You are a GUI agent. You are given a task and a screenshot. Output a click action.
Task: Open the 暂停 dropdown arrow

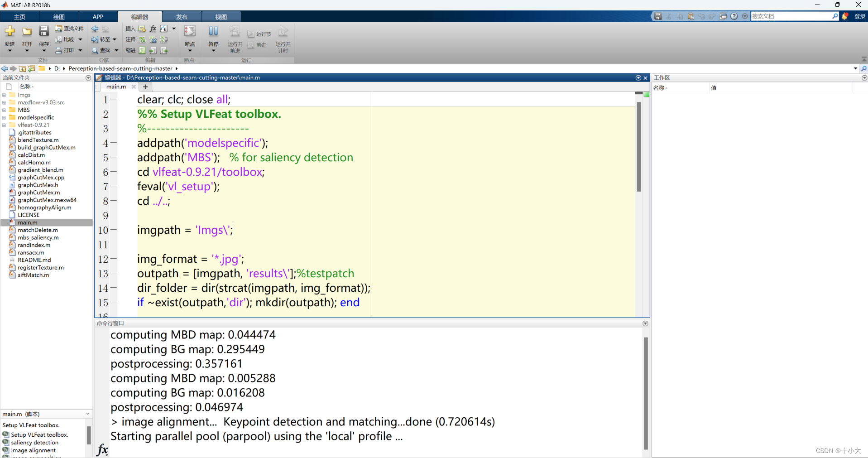pyautogui.click(x=213, y=51)
